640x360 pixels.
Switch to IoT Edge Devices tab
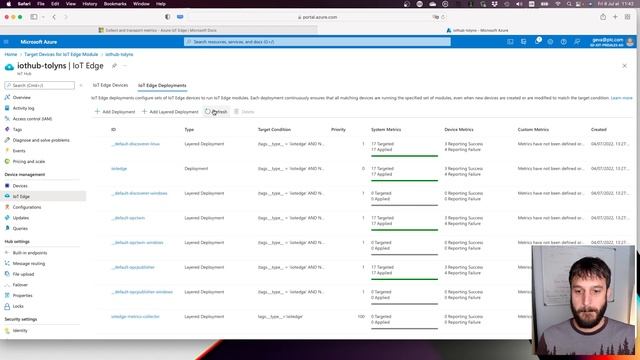coord(110,85)
